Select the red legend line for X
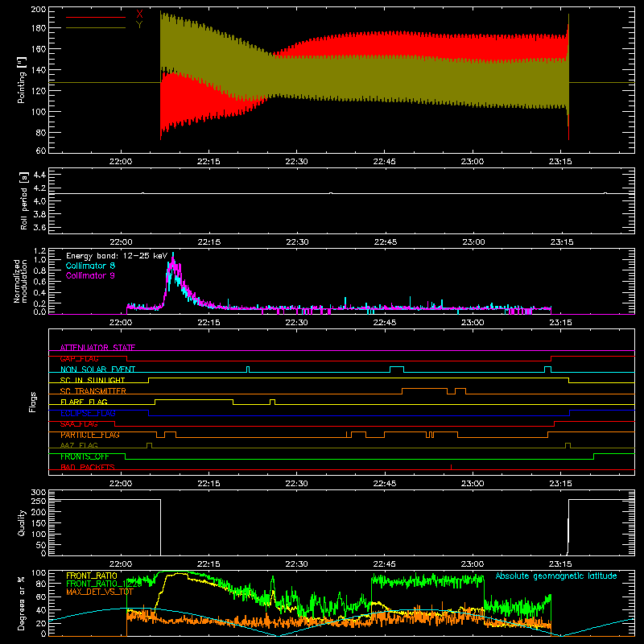Image resolution: width=644 pixels, height=644 pixels. (x=96, y=17)
